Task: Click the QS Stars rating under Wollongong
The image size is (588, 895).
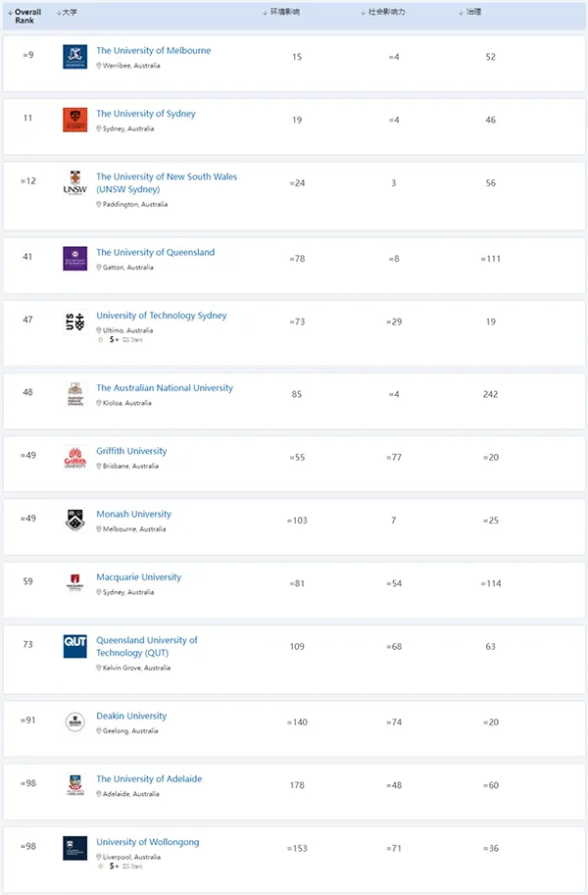Action: (119, 867)
